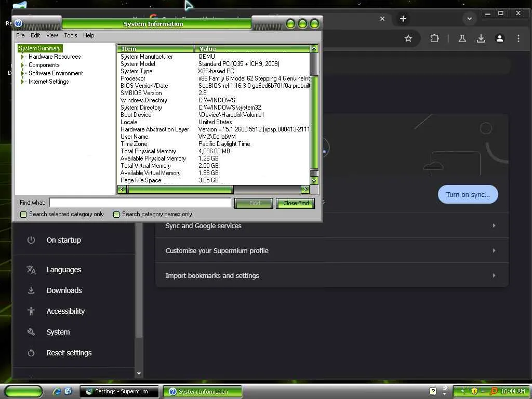This screenshot has width=532, height=399.
Task: Open the Help menu in System Information
Action: coord(88,35)
